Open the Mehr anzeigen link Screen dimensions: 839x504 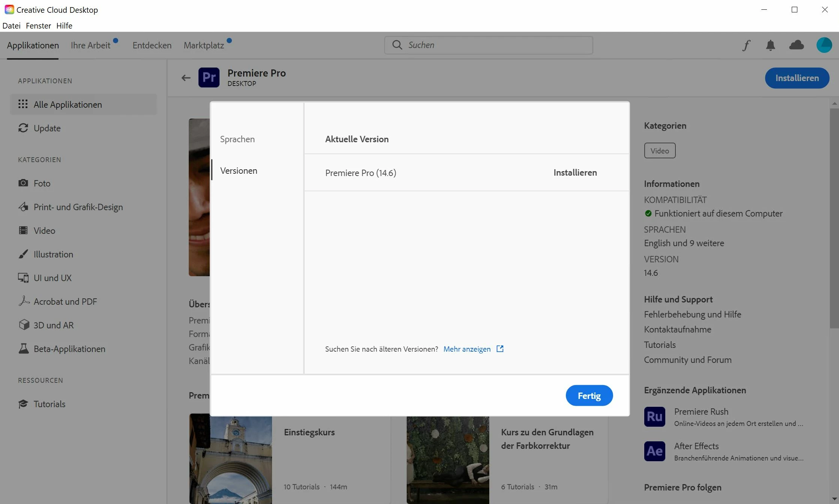coord(467,349)
